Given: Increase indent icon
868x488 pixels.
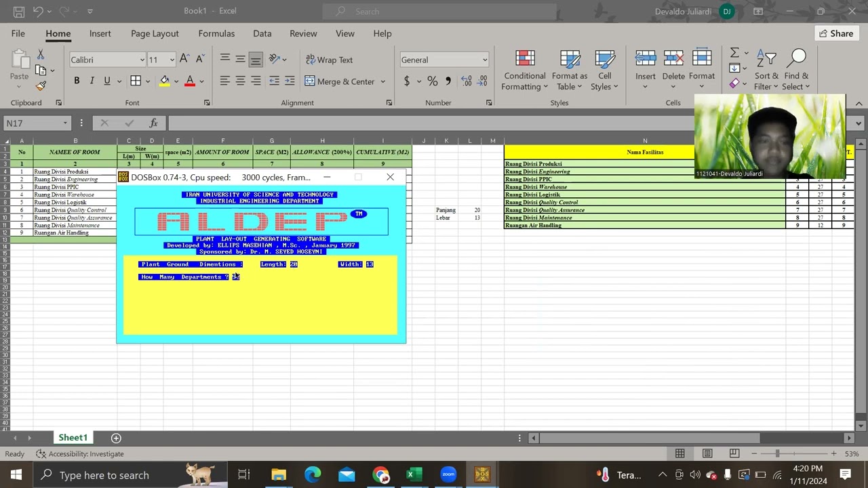Looking at the screenshot, I should click(290, 81).
